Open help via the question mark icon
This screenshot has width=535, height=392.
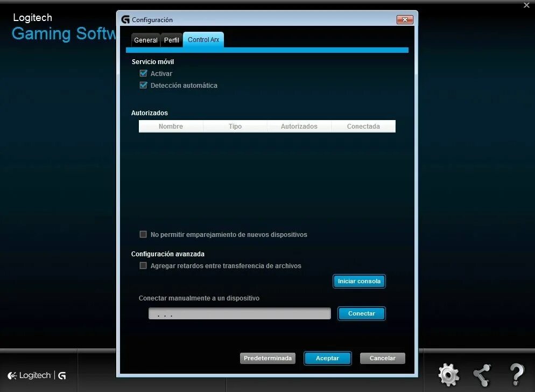pos(517,374)
